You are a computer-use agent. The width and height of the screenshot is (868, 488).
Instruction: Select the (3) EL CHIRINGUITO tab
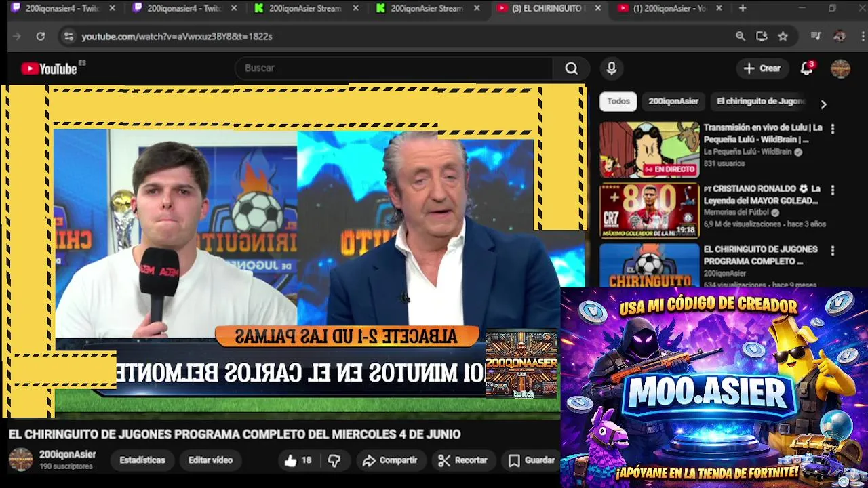tap(548, 8)
